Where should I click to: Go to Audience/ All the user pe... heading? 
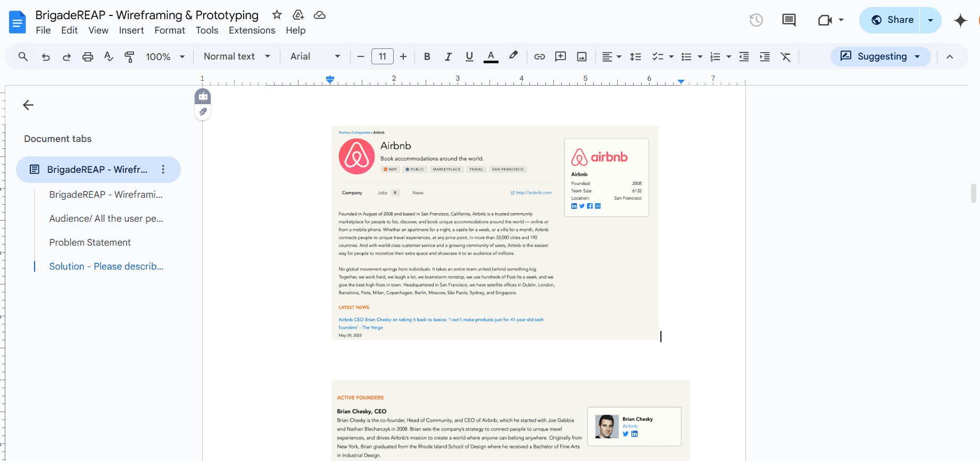click(106, 219)
